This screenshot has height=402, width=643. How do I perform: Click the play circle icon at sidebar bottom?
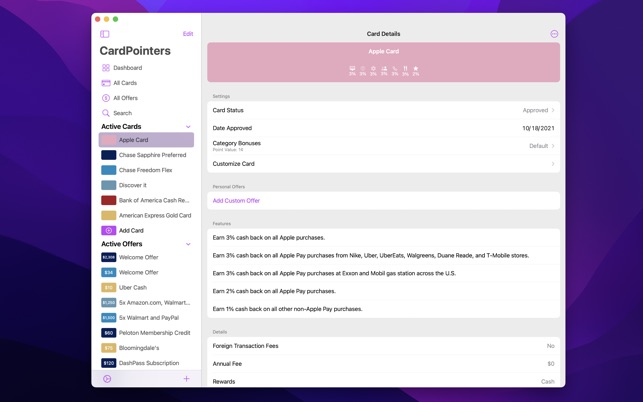[107, 379]
